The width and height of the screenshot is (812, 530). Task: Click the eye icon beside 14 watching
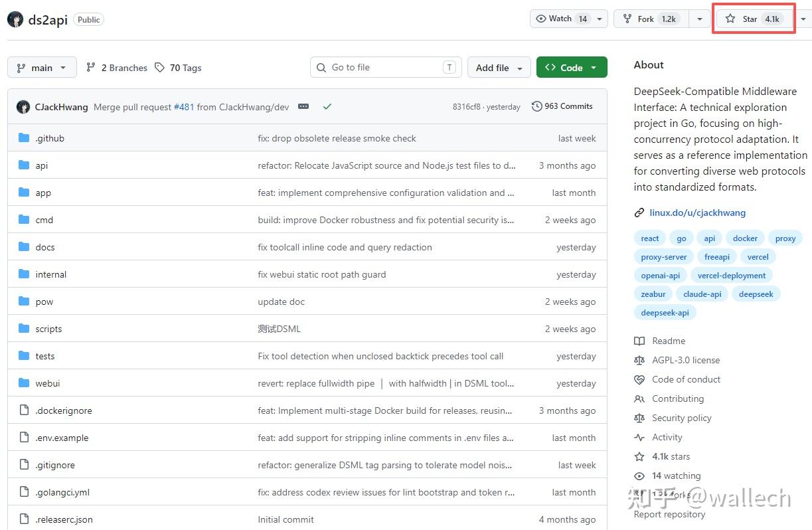click(639, 476)
